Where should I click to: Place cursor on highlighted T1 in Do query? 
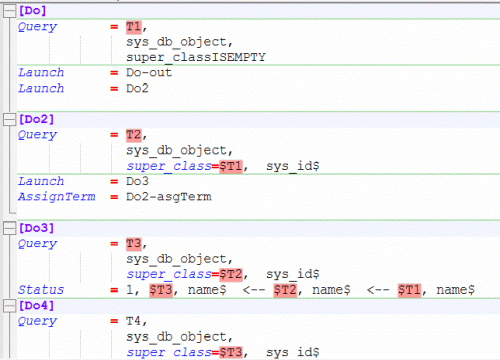[134, 27]
